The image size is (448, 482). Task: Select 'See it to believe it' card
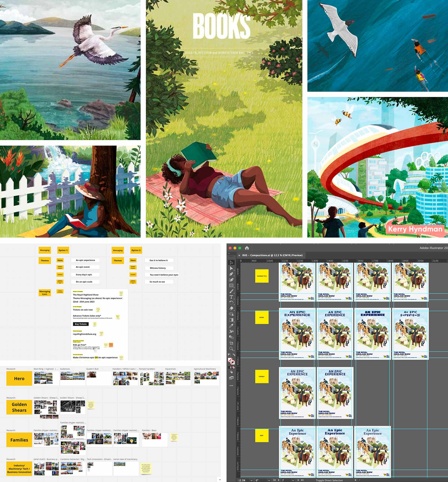[x=159, y=260]
